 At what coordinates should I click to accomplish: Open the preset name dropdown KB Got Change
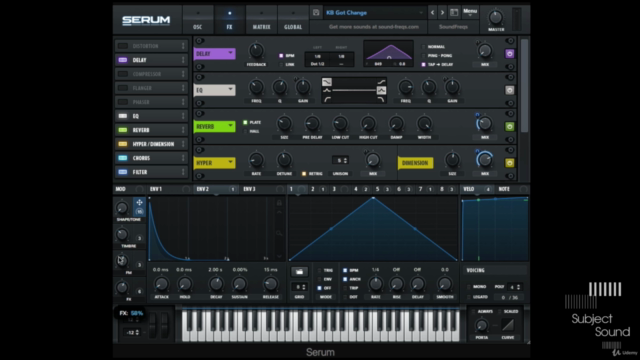click(x=374, y=13)
